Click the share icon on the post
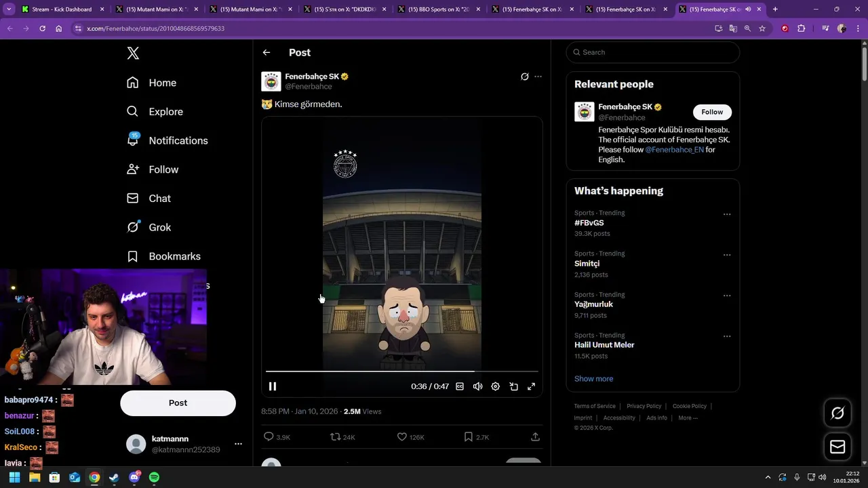 (535, 437)
